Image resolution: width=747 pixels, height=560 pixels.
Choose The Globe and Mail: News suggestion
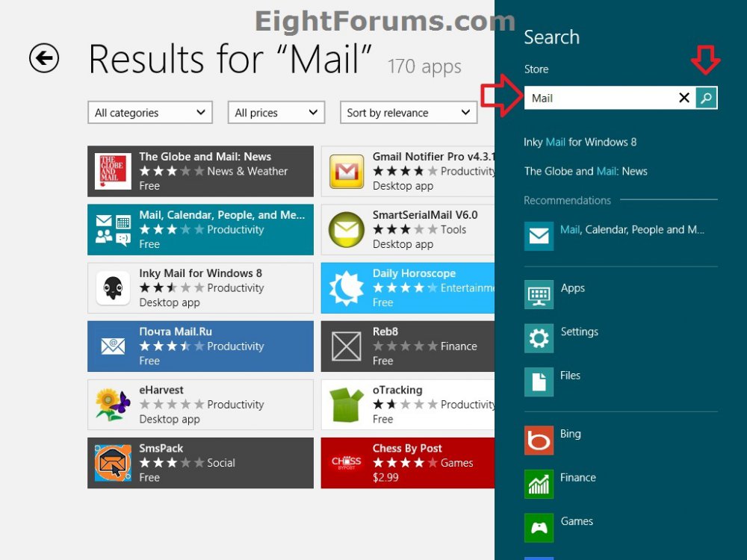click(x=586, y=171)
